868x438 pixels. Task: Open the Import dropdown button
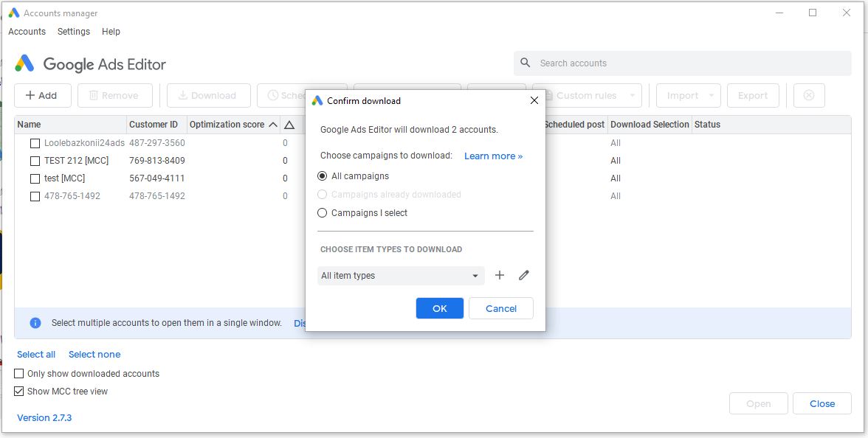tap(688, 96)
